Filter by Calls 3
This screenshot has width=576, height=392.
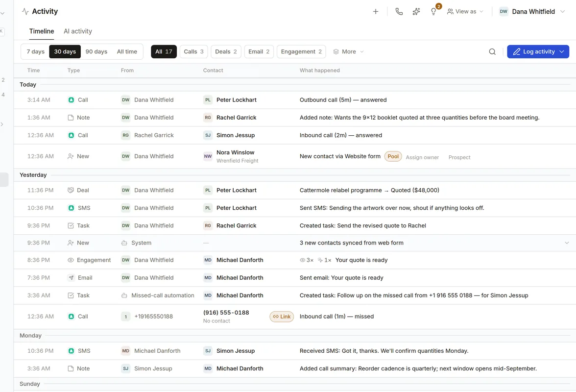click(193, 52)
